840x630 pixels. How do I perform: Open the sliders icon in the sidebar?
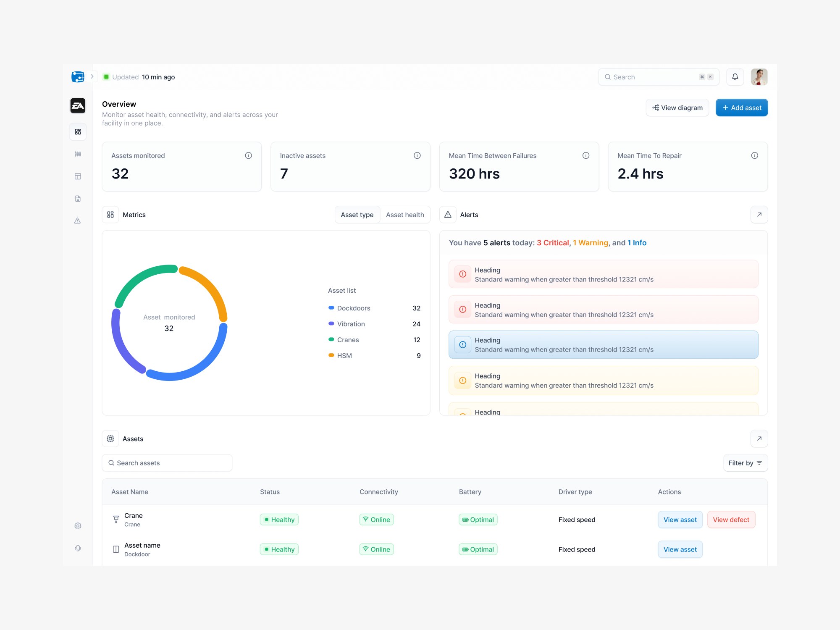[x=78, y=154]
